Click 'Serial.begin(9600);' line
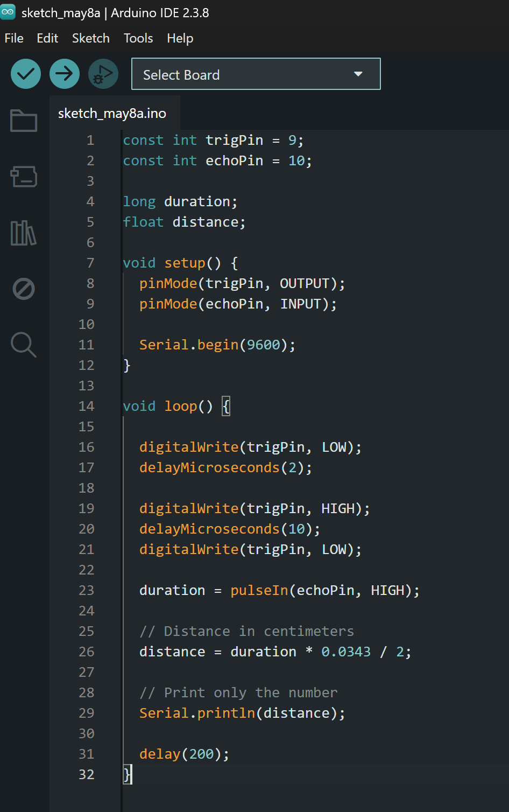The width and height of the screenshot is (509, 812). coord(217,345)
